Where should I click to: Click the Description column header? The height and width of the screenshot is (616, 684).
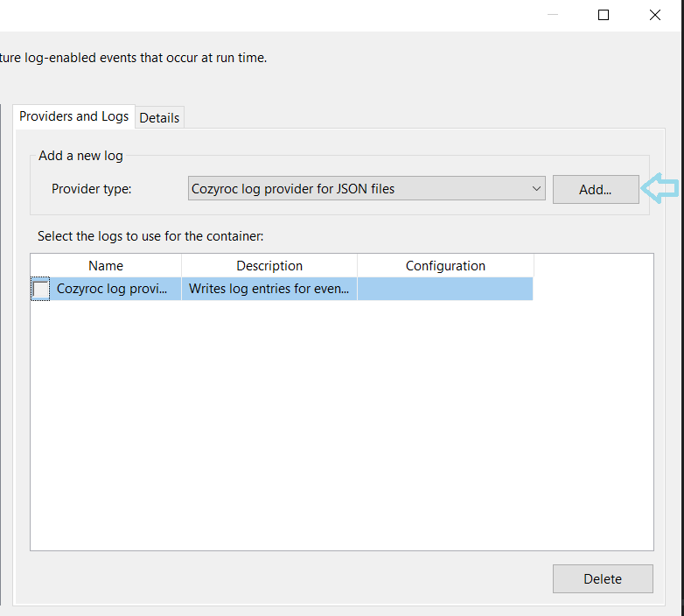point(269,266)
